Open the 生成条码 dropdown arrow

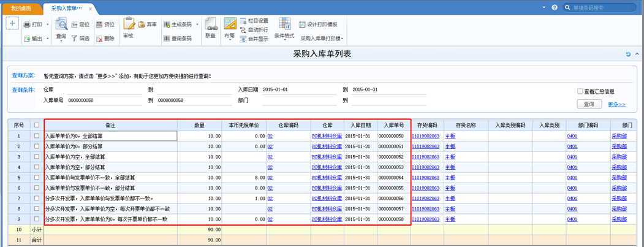(197, 25)
